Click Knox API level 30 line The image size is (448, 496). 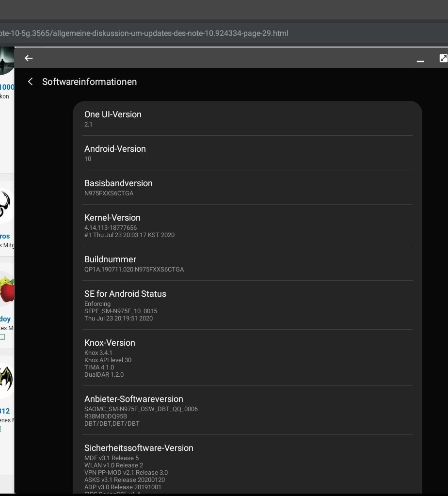(108, 360)
